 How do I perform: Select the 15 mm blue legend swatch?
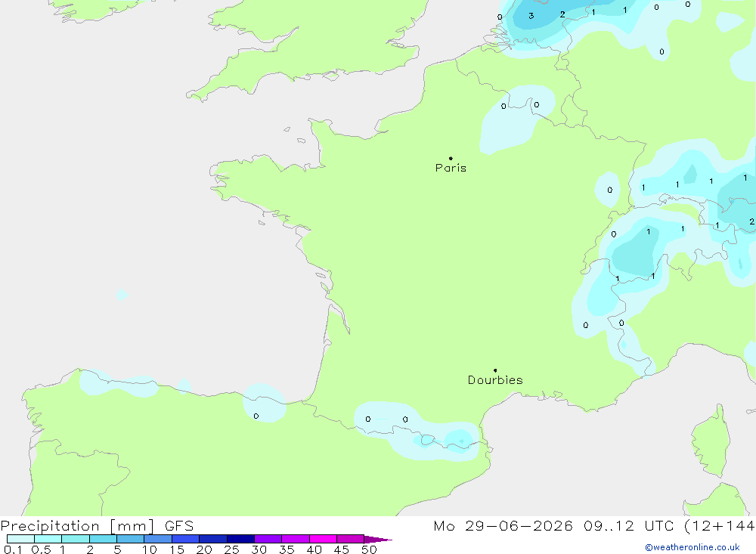[185, 539]
